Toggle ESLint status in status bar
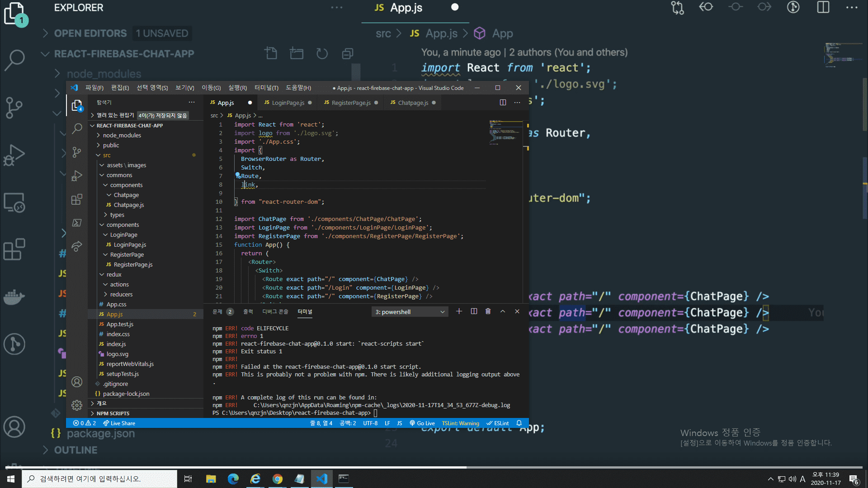The height and width of the screenshot is (488, 868). (x=497, y=423)
